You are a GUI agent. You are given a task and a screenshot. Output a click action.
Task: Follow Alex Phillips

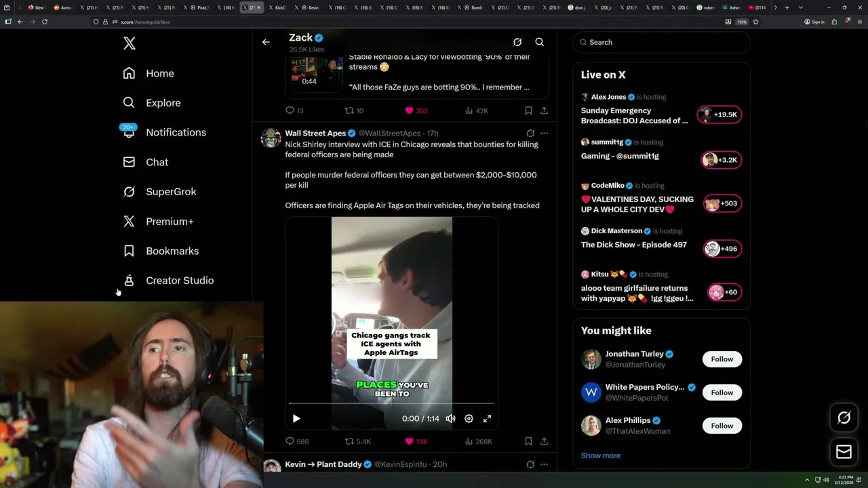coord(722,426)
